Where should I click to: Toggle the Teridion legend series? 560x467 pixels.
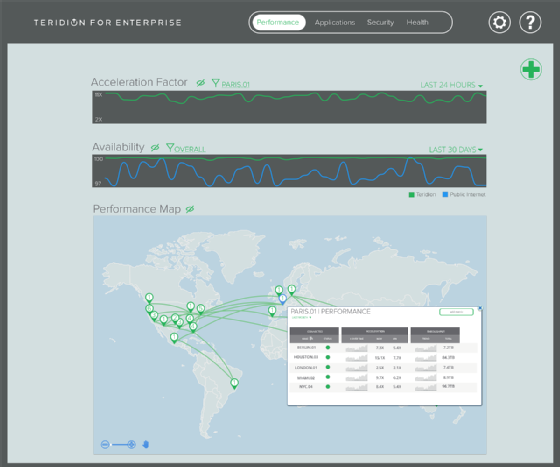[x=422, y=195]
